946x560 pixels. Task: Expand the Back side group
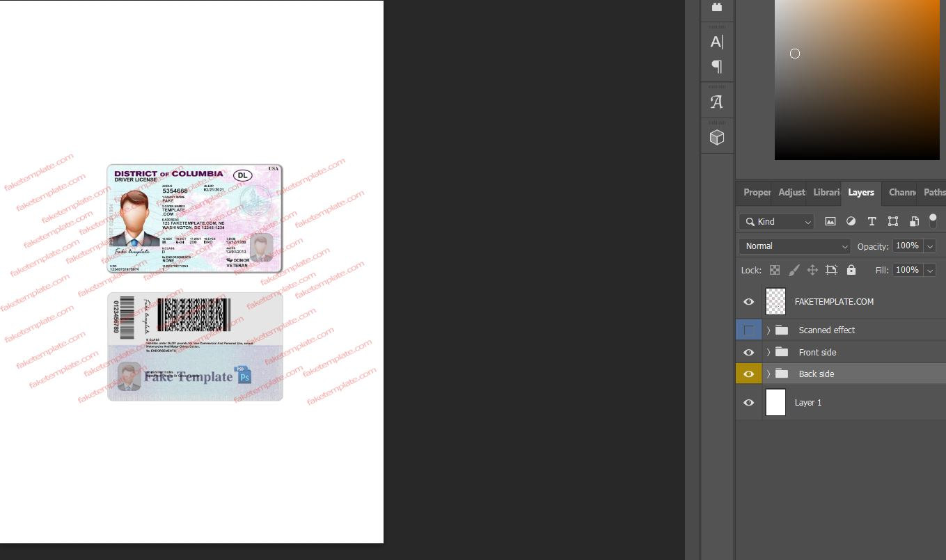tap(768, 374)
